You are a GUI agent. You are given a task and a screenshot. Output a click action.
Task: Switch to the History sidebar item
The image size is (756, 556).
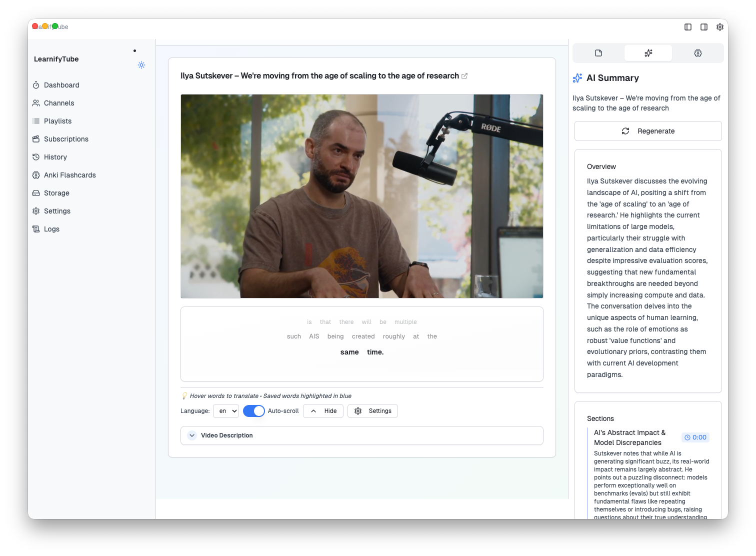click(55, 157)
